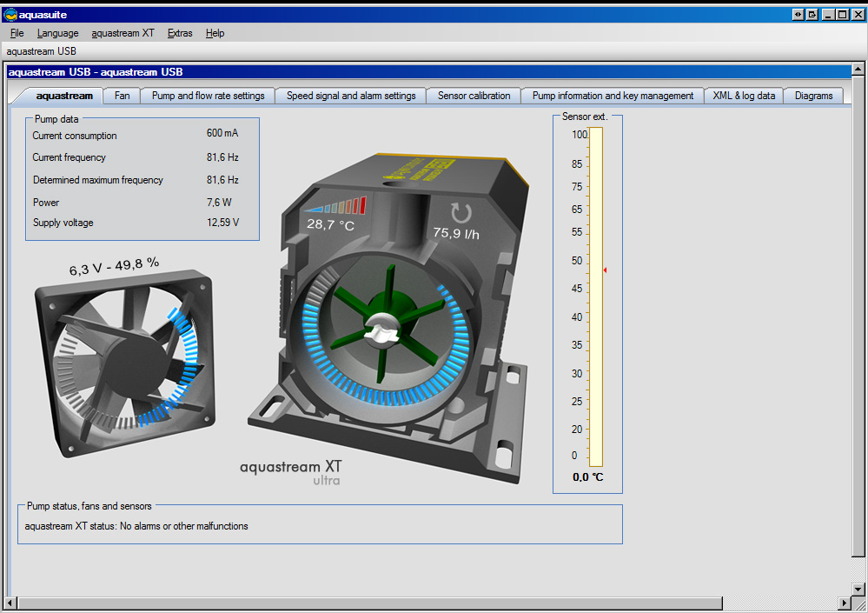Click the aquastream XT ultra logo text

[290, 472]
